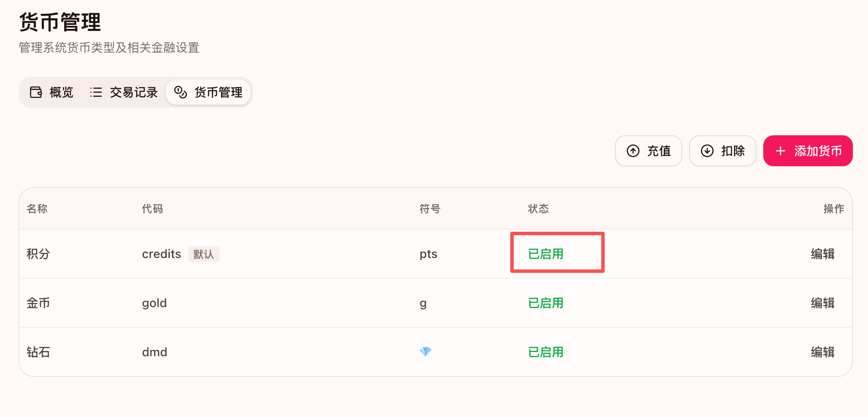The height and width of the screenshot is (417, 868).
Task: Click 已启用 status for 金币
Action: tap(546, 303)
